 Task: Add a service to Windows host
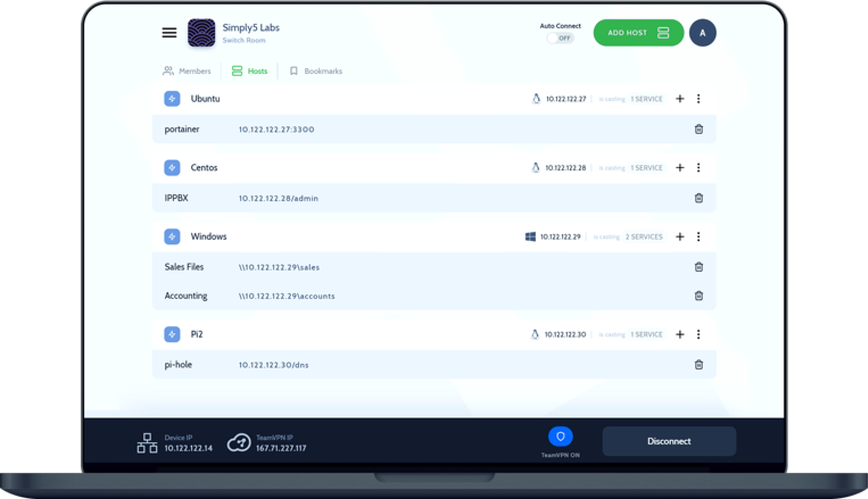coord(680,236)
